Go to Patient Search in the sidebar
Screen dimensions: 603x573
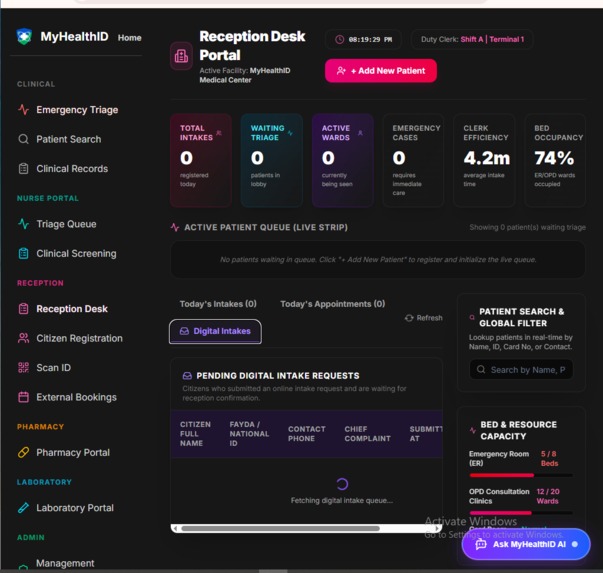pos(69,139)
